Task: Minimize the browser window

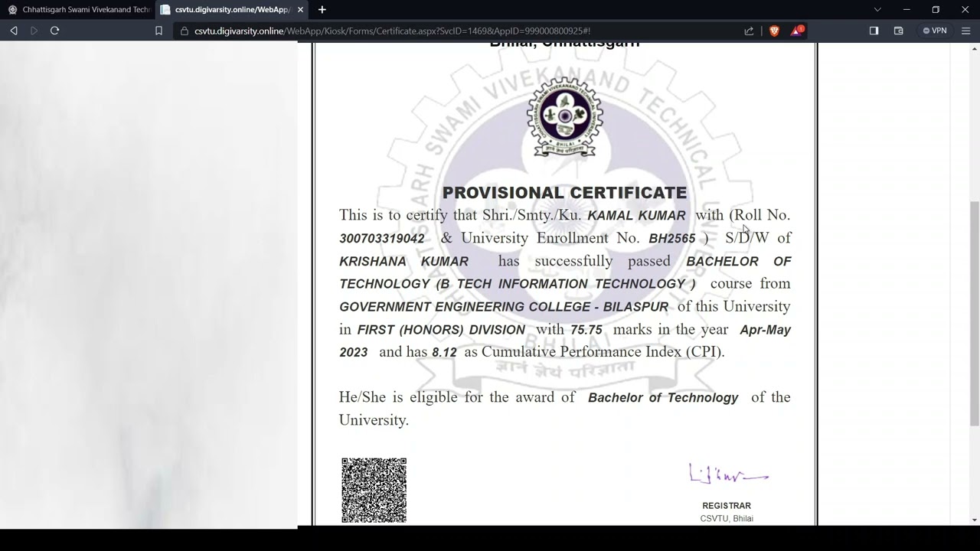Action: point(906,10)
